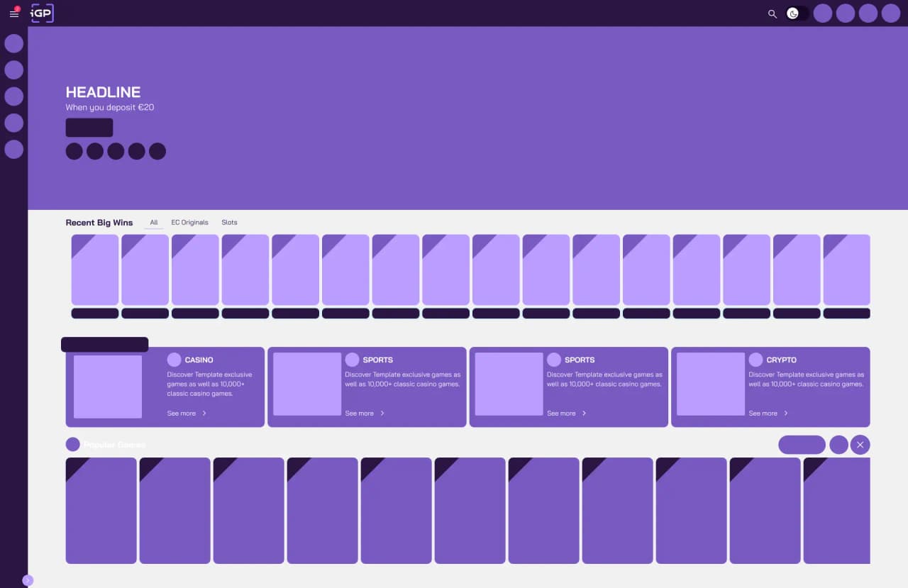Click the top circle icon in left sidebar

click(x=14, y=43)
